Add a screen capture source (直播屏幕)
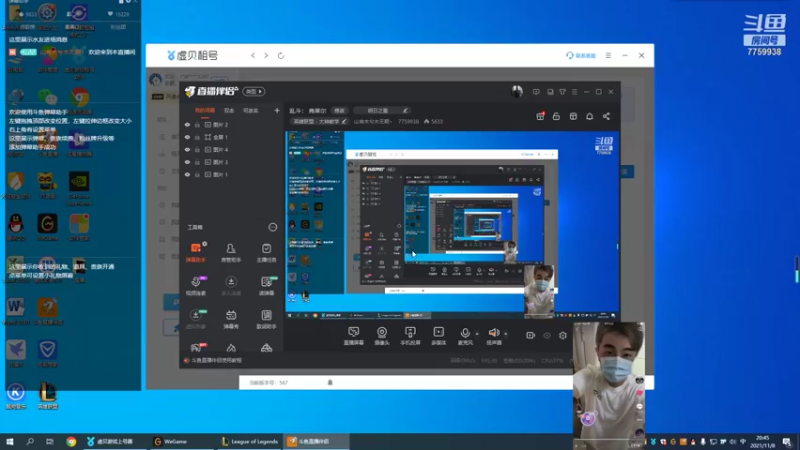Viewport: 800px width, 450px height. (354, 336)
